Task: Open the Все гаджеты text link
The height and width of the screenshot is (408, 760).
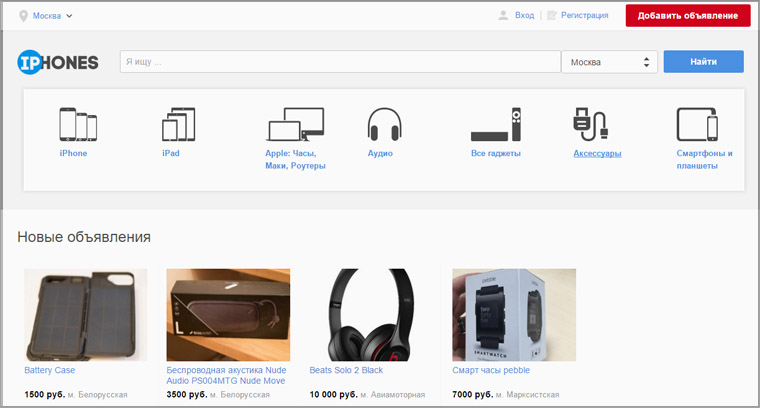Action: (x=496, y=153)
